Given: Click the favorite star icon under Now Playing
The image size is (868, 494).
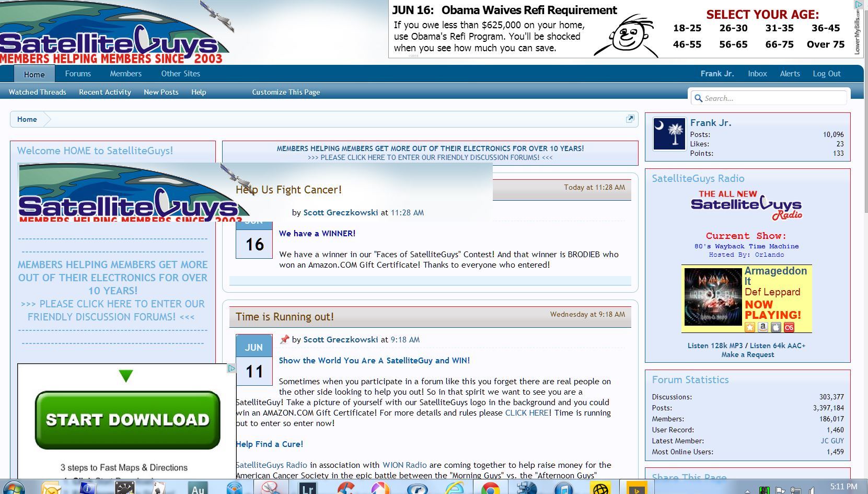Looking at the screenshot, I should click(x=750, y=327).
